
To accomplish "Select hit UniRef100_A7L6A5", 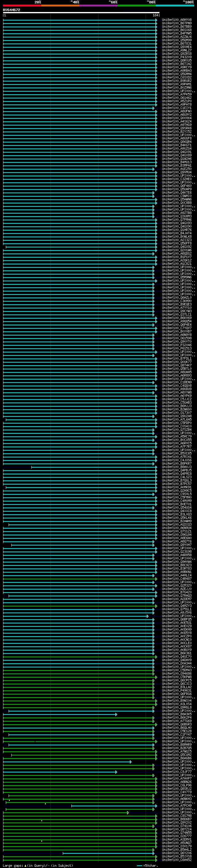I will pyautogui.click(x=176, y=419).
